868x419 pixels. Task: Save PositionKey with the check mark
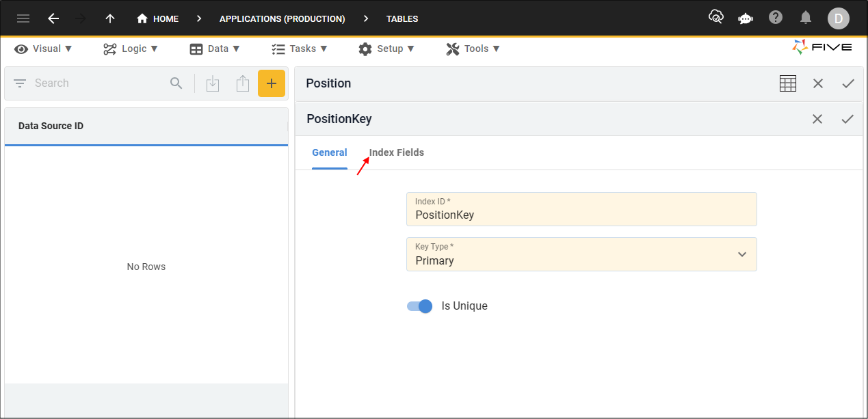847,119
